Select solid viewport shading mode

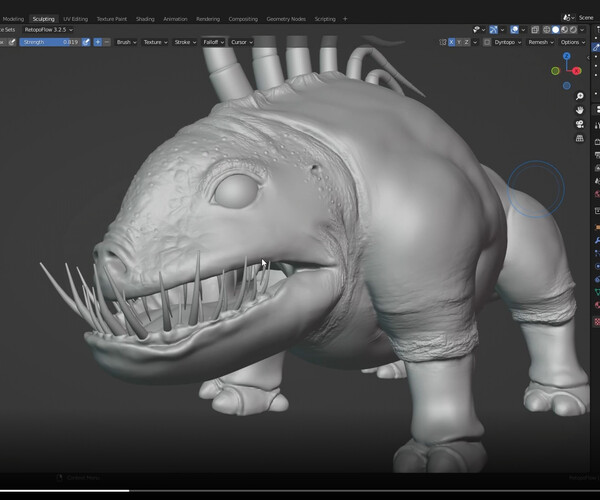557,30
